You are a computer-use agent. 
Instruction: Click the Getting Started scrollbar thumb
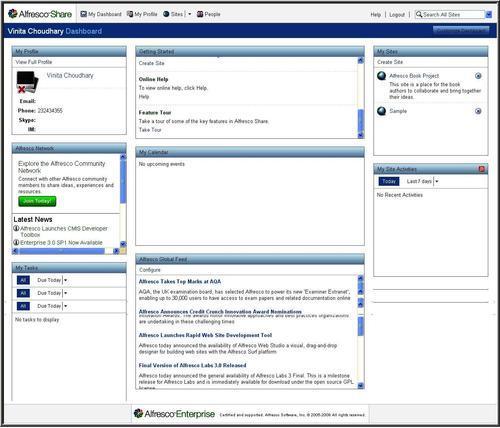[x=360, y=121]
